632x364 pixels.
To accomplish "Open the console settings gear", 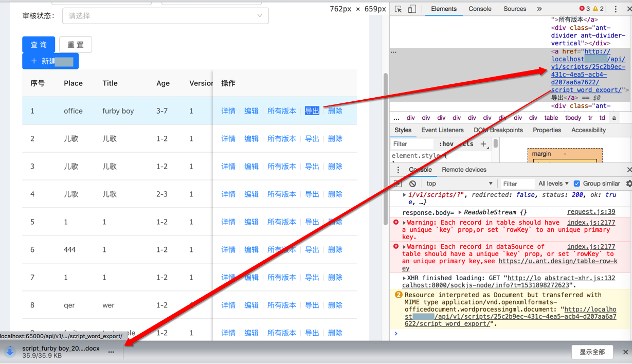I will coord(628,184).
